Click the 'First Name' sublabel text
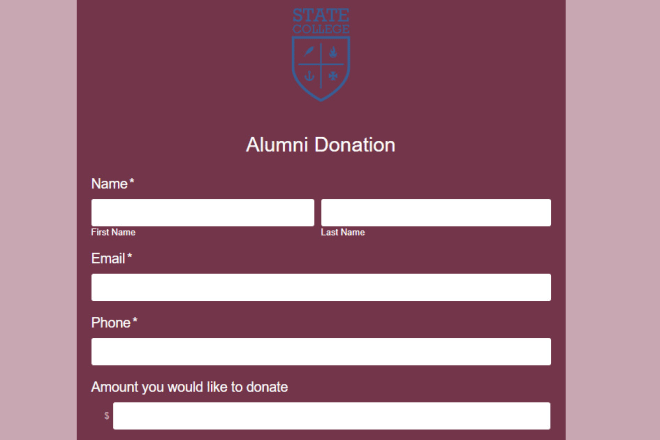This screenshot has height=440, width=660. coord(113,232)
